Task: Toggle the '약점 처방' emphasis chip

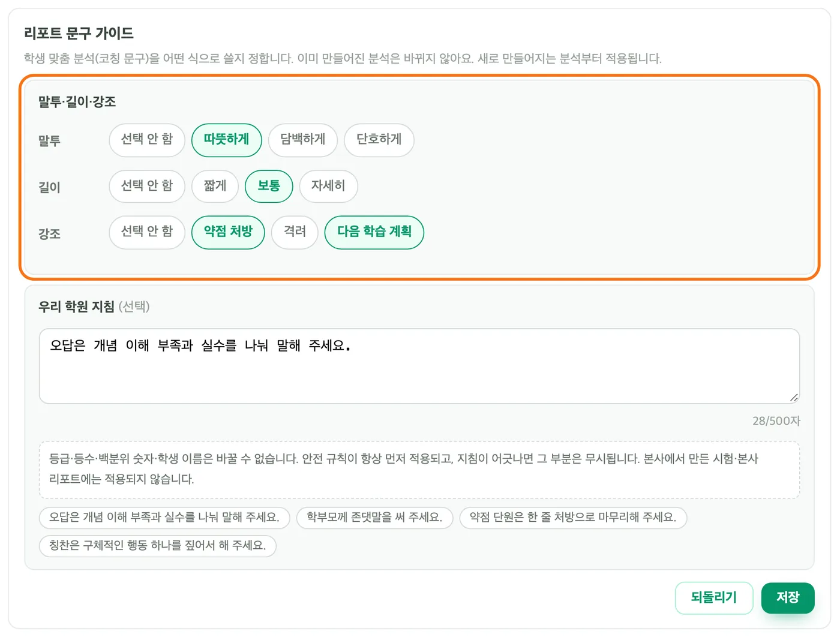Action: click(228, 232)
